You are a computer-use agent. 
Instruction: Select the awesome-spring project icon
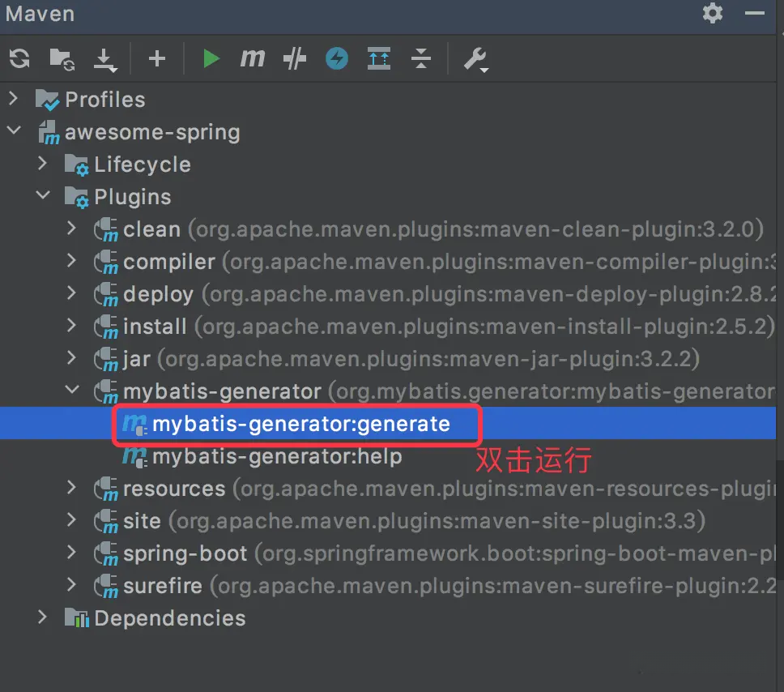[x=49, y=133]
